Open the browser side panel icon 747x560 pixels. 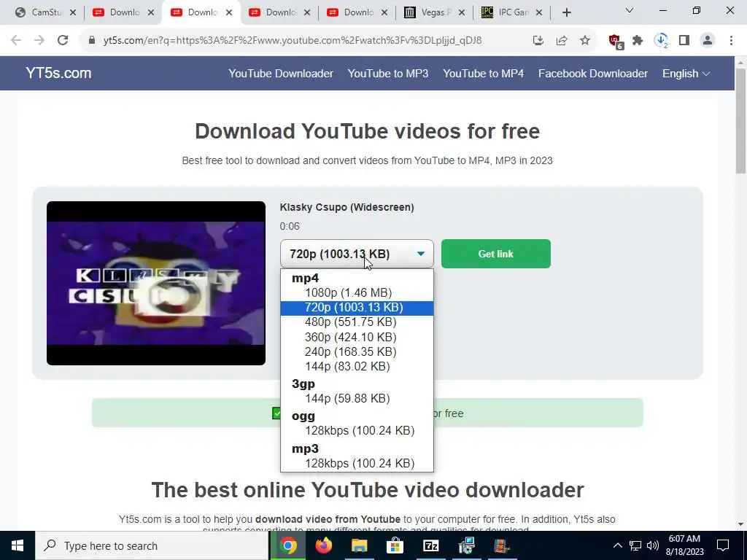coord(684,41)
